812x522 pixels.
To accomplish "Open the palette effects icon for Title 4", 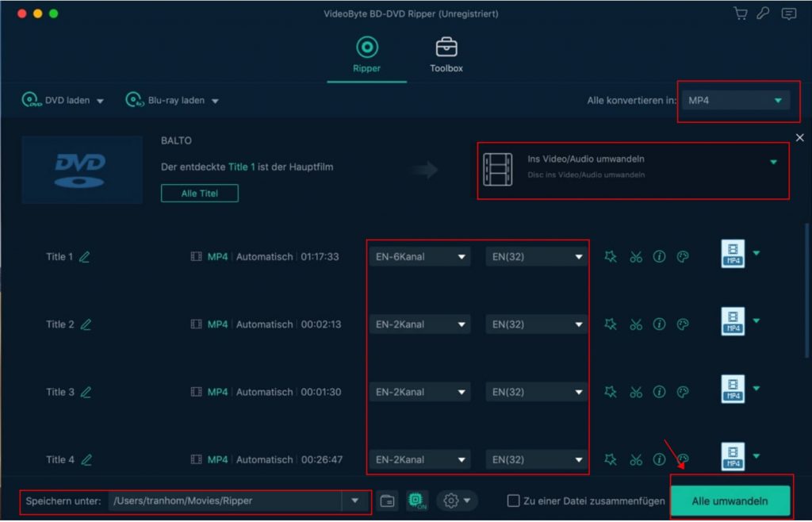I will pyautogui.click(x=683, y=459).
